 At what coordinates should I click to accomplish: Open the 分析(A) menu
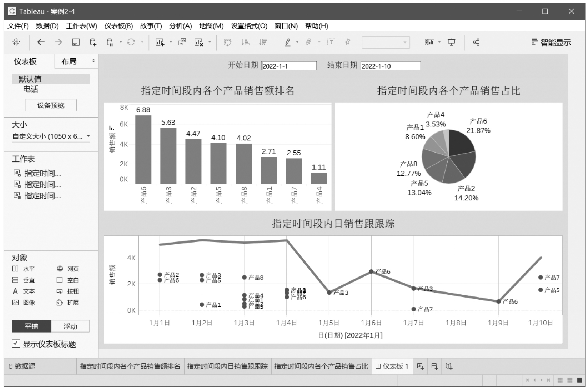pyautogui.click(x=181, y=26)
